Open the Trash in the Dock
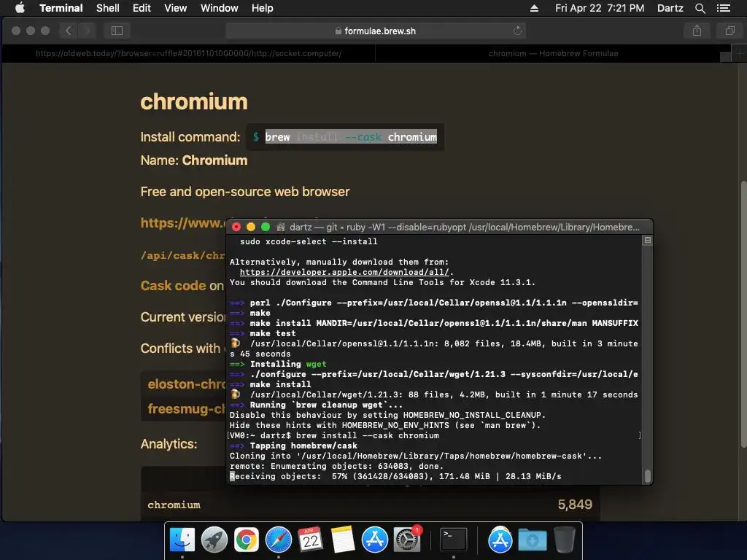The width and height of the screenshot is (747, 560). tap(564, 540)
